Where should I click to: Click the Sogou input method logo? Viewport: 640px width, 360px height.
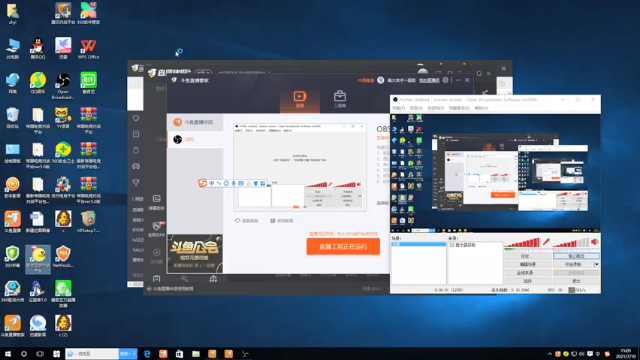coord(202,183)
